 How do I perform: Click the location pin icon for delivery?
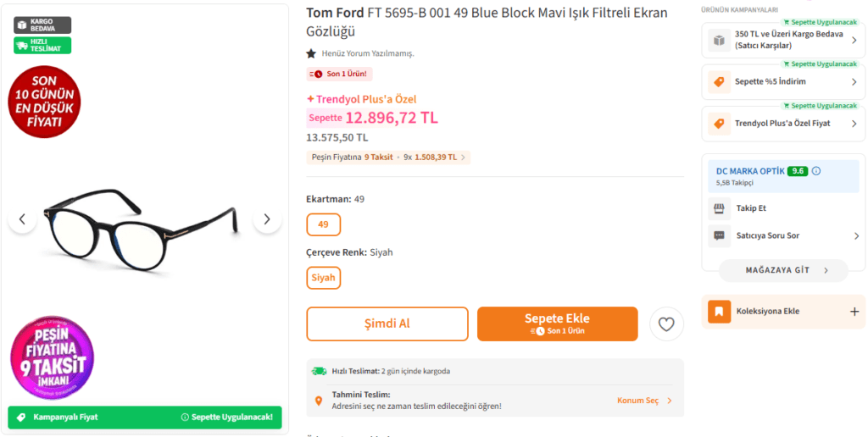319,401
